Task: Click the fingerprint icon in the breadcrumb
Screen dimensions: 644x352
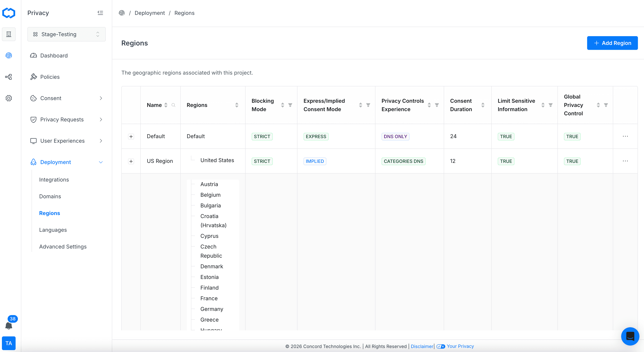Action: 122,13
